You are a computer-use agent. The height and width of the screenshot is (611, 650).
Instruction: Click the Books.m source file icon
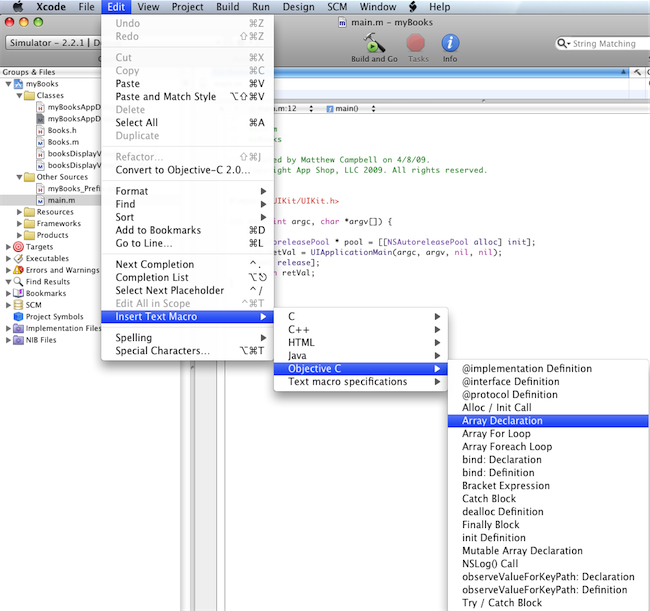point(40,142)
